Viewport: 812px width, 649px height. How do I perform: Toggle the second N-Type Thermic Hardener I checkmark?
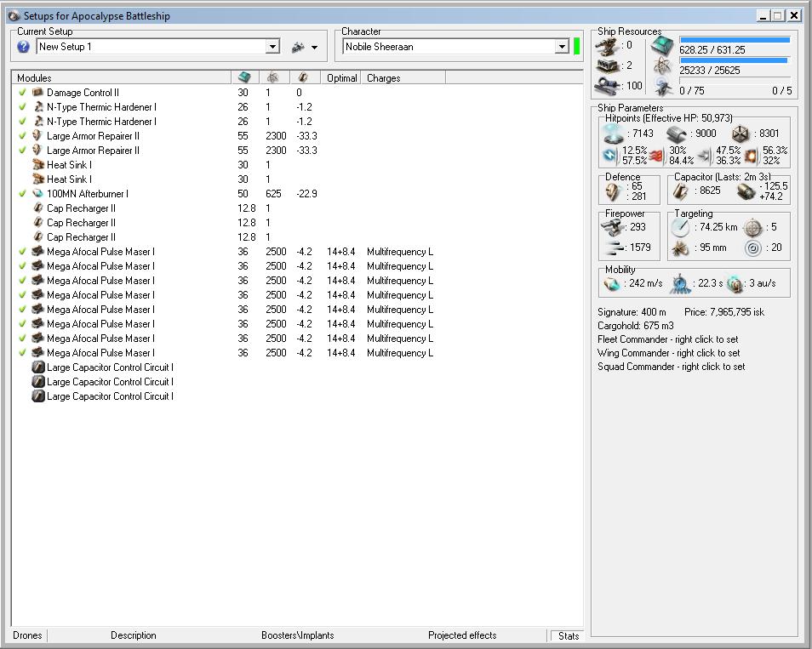pyautogui.click(x=22, y=121)
